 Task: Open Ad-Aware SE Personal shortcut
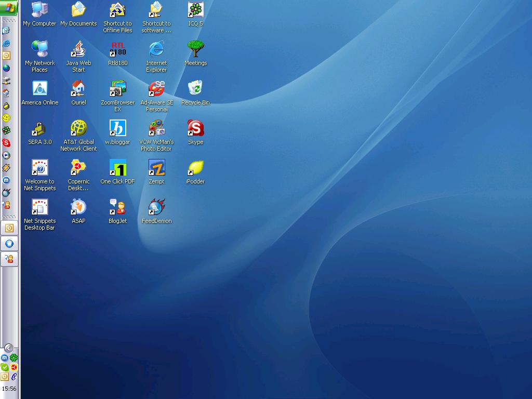(x=156, y=89)
